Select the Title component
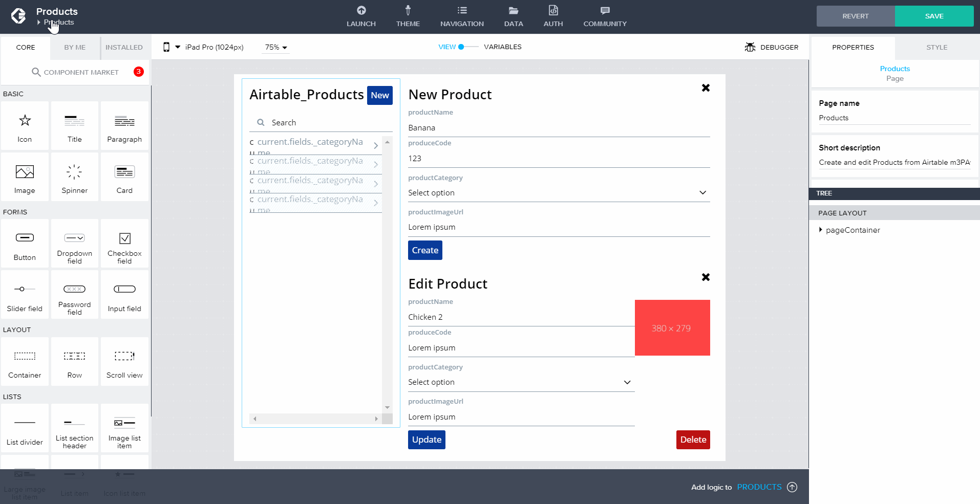The image size is (980, 504). 74,125
